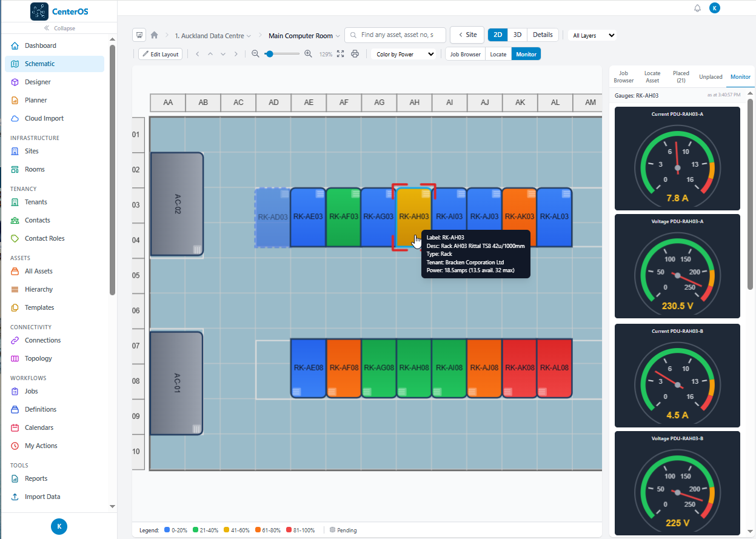
Task: Select Monitor mode in toolbar
Action: click(526, 54)
